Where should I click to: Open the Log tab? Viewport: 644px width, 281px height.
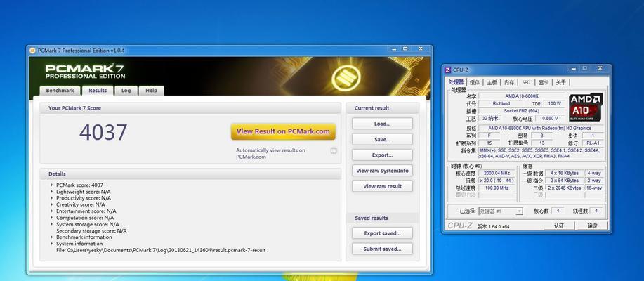coord(126,91)
